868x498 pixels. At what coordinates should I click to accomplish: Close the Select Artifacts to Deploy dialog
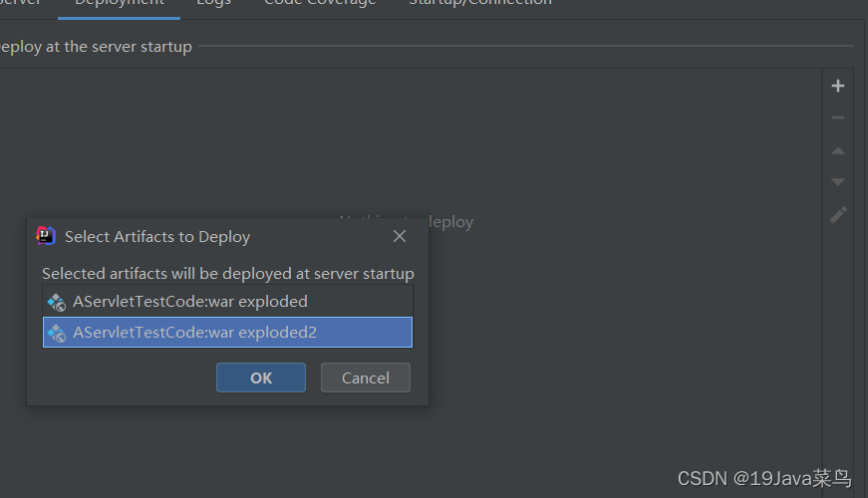click(400, 236)
